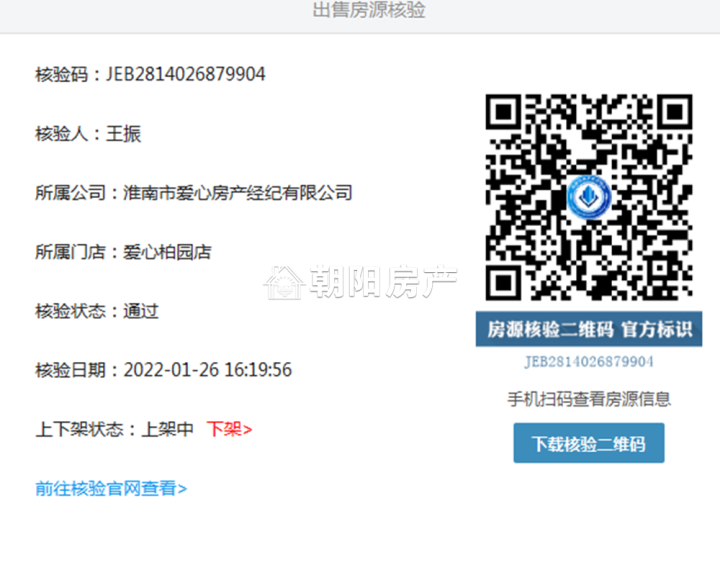Select the verifier name 王振

point(124,134)
